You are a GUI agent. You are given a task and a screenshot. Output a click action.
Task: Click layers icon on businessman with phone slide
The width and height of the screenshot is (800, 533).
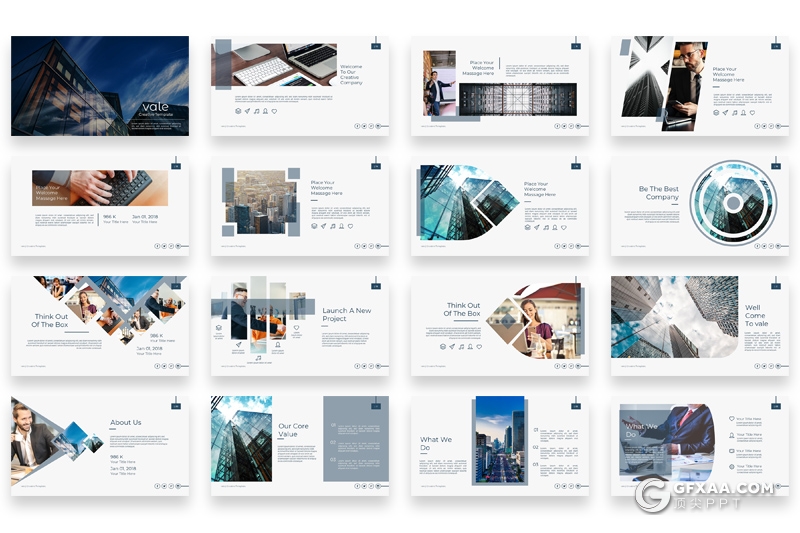click(717, 111)
